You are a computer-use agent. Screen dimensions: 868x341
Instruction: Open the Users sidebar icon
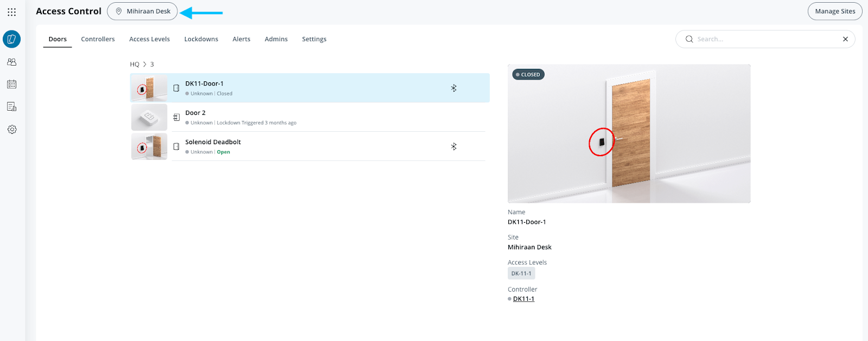point(12,62)
